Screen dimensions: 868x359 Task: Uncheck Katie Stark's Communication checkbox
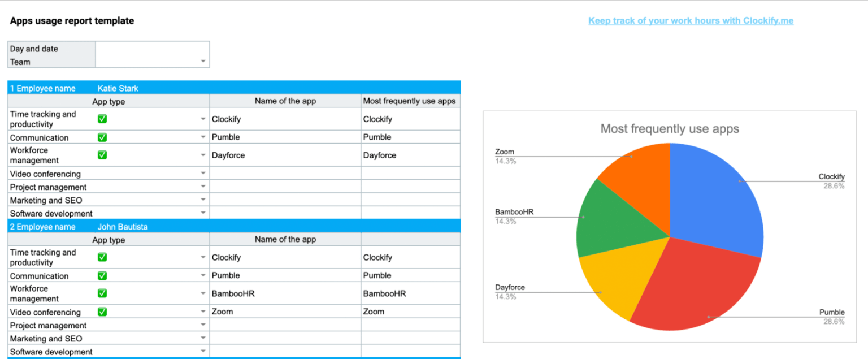click(102, 137)
